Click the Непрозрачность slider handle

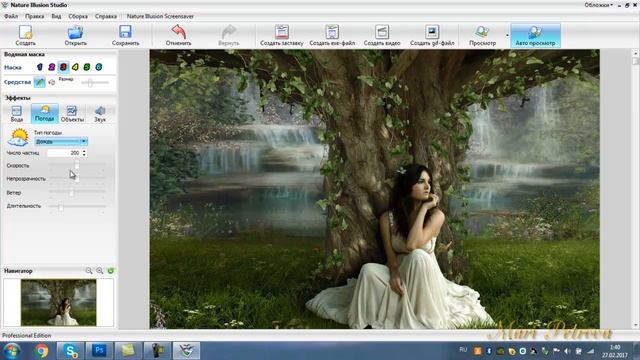[77, 178]
